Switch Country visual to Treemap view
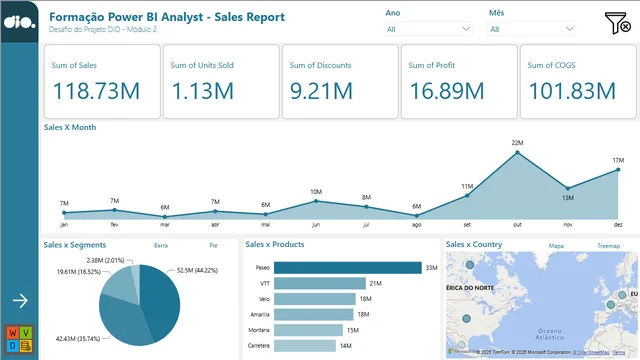 coord(609,246)
